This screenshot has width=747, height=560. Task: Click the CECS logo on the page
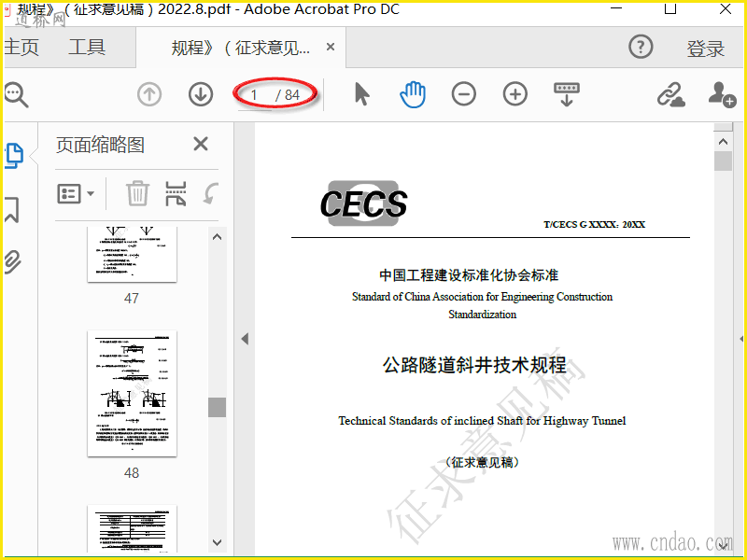(363, 203)
